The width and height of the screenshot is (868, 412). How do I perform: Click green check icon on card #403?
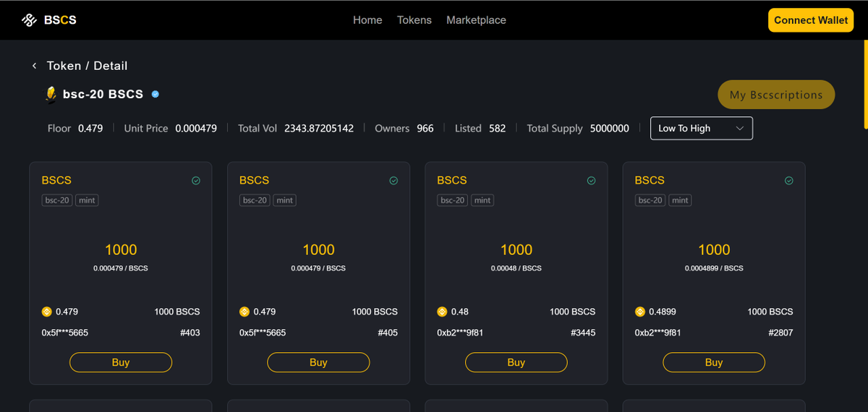196,181
